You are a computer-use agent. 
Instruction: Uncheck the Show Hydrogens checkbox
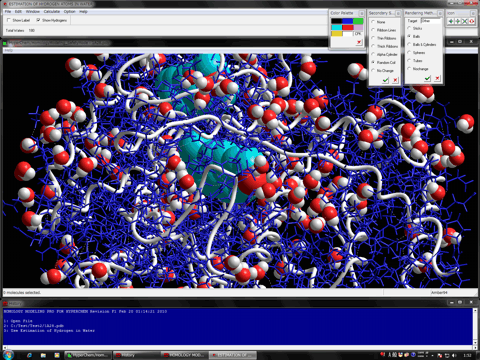pos(38,20)
